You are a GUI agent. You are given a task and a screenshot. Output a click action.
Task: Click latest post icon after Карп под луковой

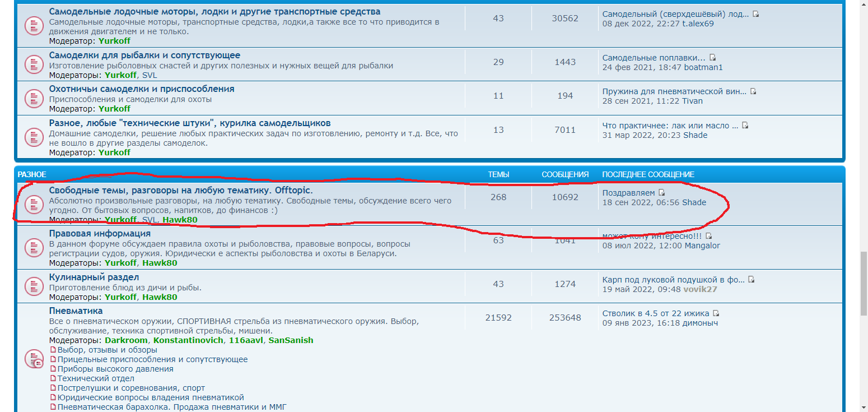(x=752, y=279)
